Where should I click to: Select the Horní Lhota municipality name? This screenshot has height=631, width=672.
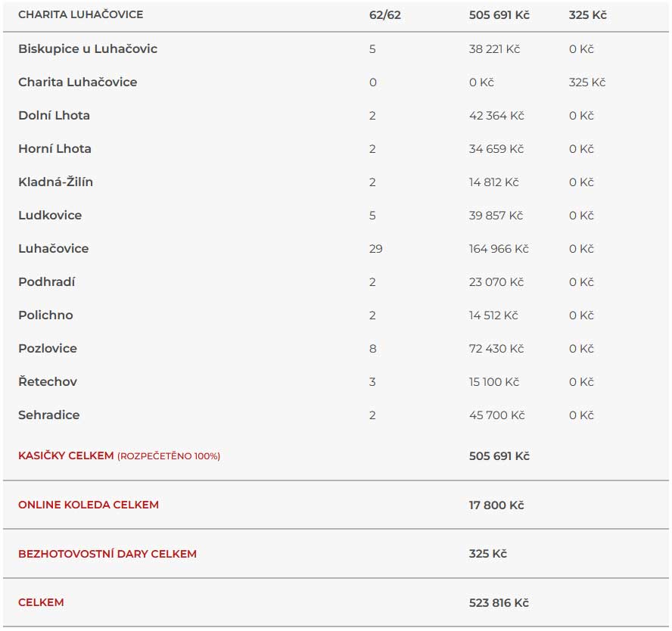[x=54, y=148]
